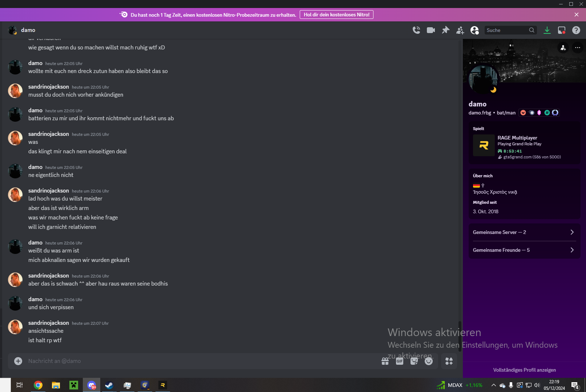Click the Suche search field
This screenshot has width=586, height=392.
coord(507,30)
